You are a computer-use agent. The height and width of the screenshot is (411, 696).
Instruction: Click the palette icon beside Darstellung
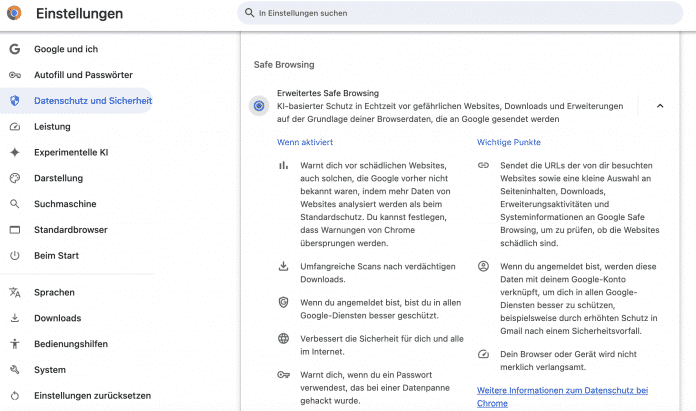point(15,178)
